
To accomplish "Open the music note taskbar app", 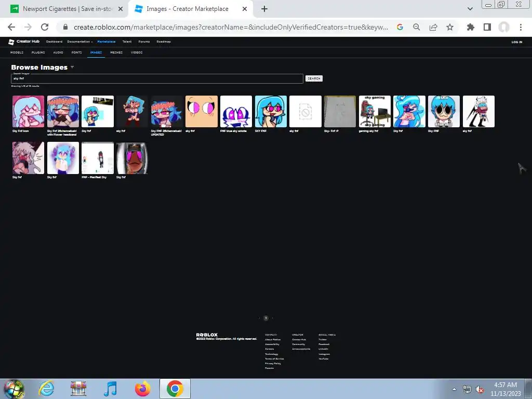I will coord(110,389).
